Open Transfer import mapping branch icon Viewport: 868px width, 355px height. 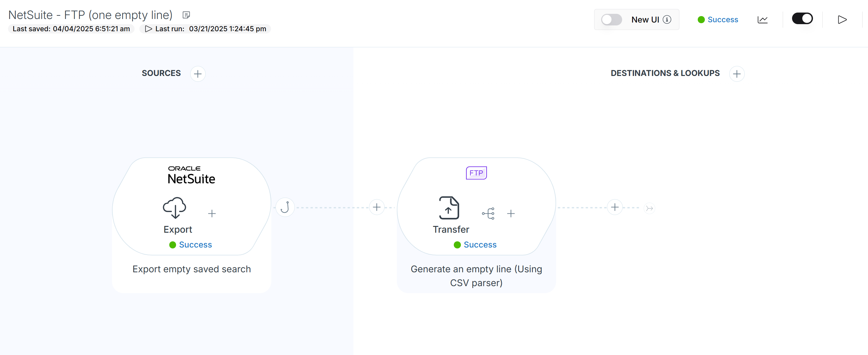488,213
